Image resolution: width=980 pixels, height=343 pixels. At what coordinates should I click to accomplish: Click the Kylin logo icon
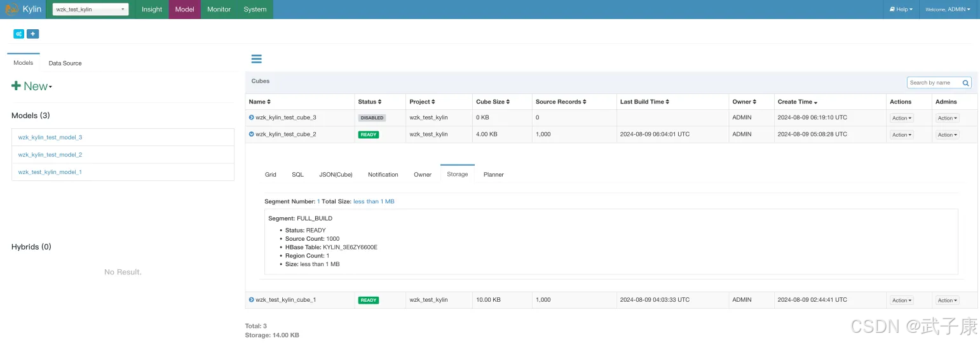12,10
